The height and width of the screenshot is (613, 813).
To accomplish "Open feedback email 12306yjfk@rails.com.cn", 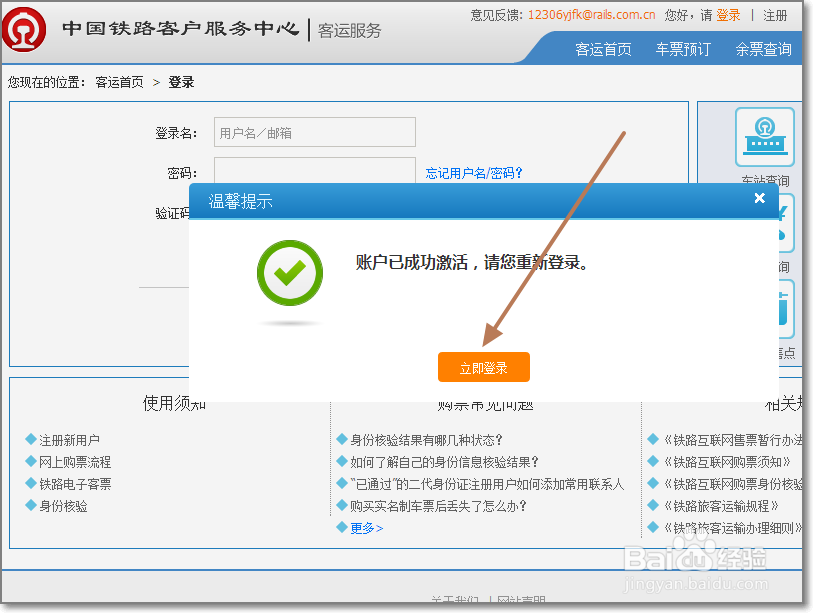I will point(590,14).
